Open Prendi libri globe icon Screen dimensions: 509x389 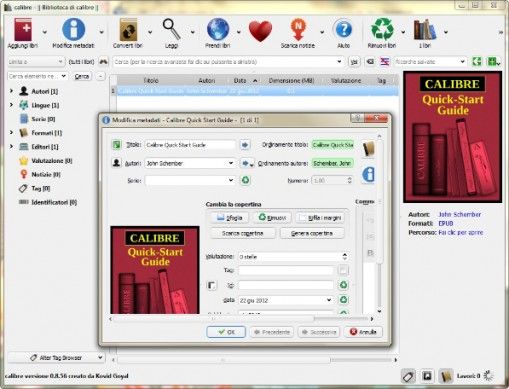(218, 29)
